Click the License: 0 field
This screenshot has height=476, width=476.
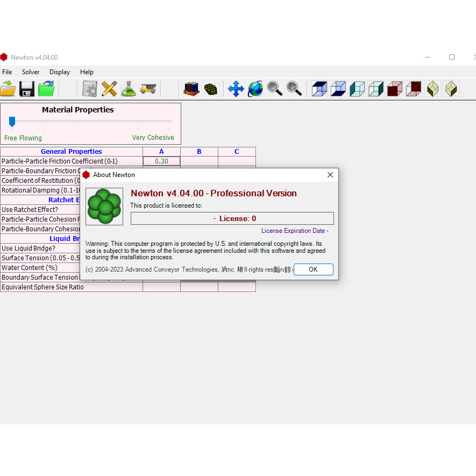232,218
